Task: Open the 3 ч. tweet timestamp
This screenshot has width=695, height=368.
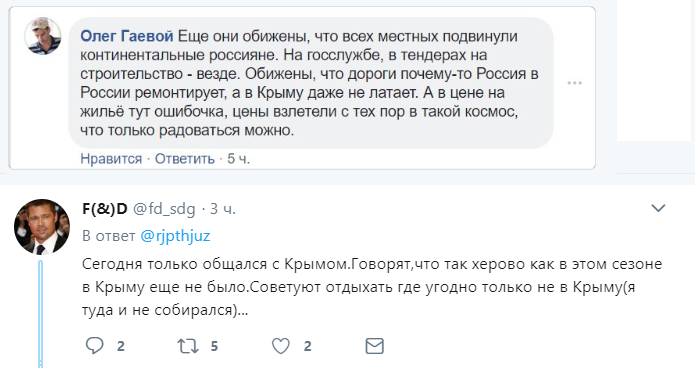Action: coord(223,209)
